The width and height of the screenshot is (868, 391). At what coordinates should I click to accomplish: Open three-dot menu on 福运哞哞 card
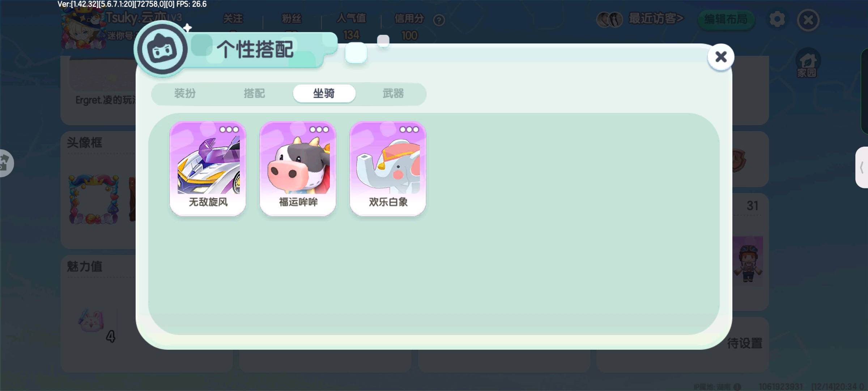pyautogui.click(x=319, y=130)
